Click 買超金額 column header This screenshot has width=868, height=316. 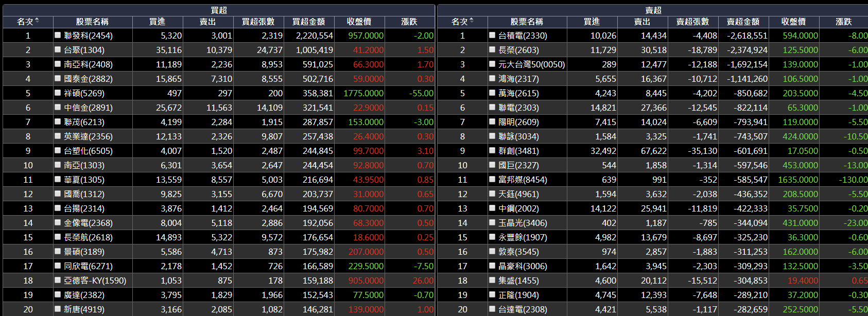(x=309, y=22)
